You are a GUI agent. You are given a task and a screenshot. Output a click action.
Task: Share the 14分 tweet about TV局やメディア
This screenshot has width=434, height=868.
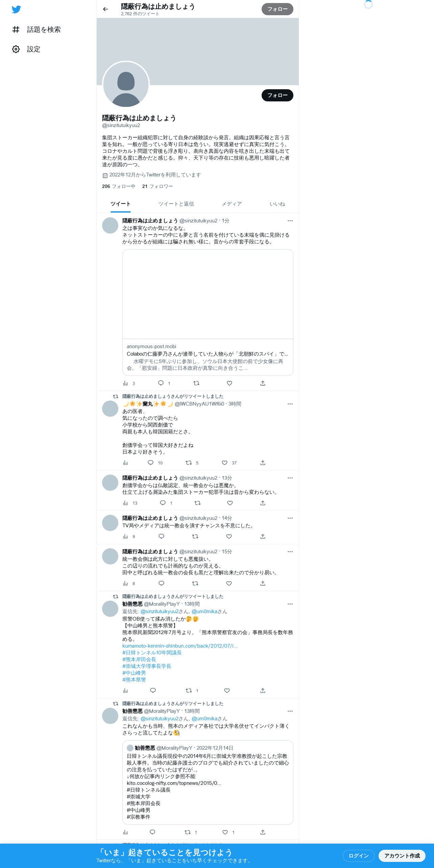pyautogui.click(x=263, y=536)
